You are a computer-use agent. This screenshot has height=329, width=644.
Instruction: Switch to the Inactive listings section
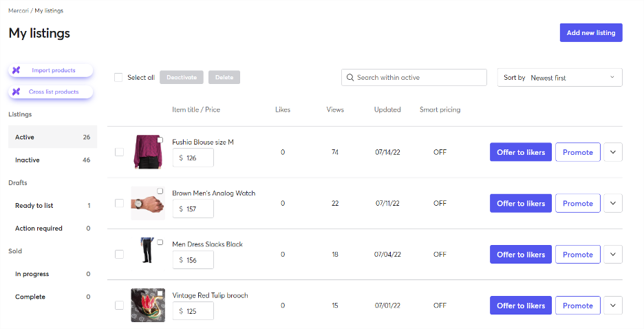[x=52, y=160]
